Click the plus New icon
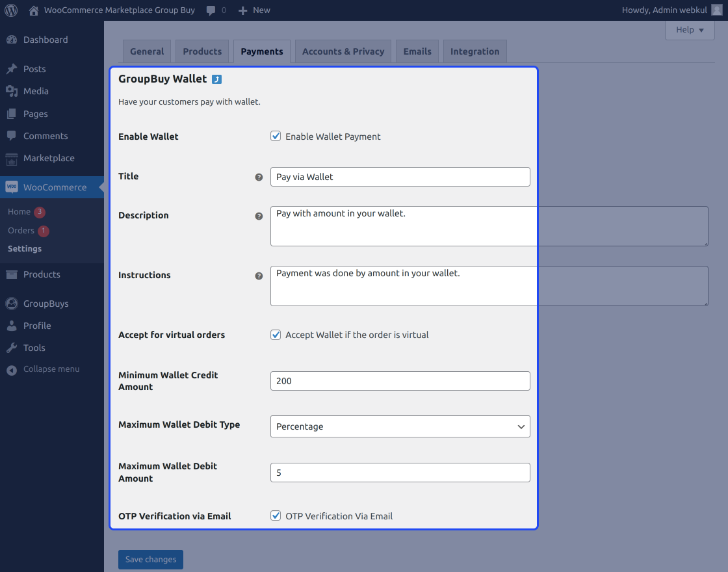The width and height of the screenshot is (728, 572). point(243,10)
